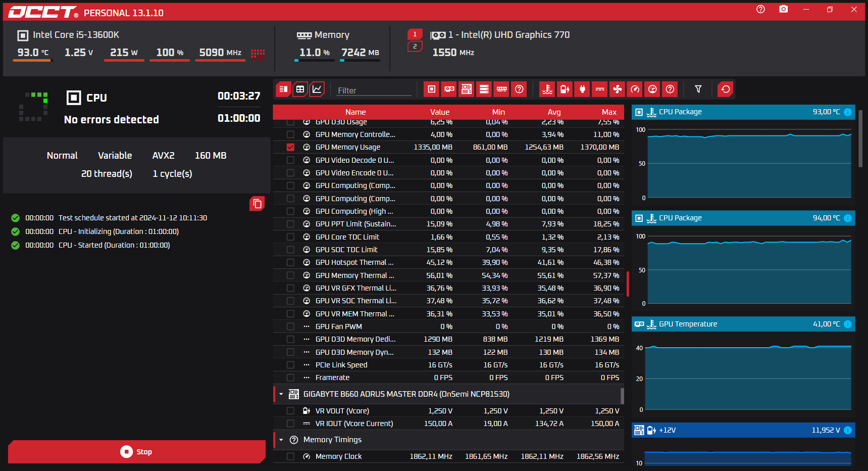Screen dimensions: 868x471
Task: Stop the running CPU test
Action: click(x=137, y=452)
